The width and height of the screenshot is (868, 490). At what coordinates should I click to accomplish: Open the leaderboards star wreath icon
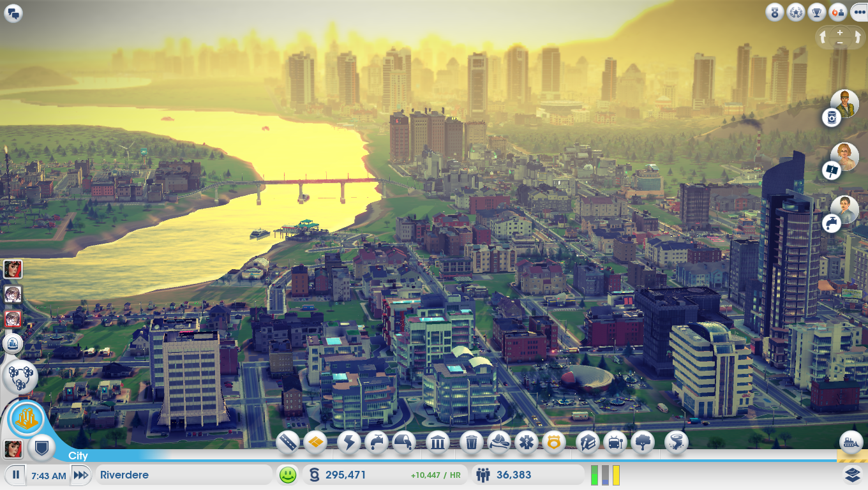click(x=795, y=11)
